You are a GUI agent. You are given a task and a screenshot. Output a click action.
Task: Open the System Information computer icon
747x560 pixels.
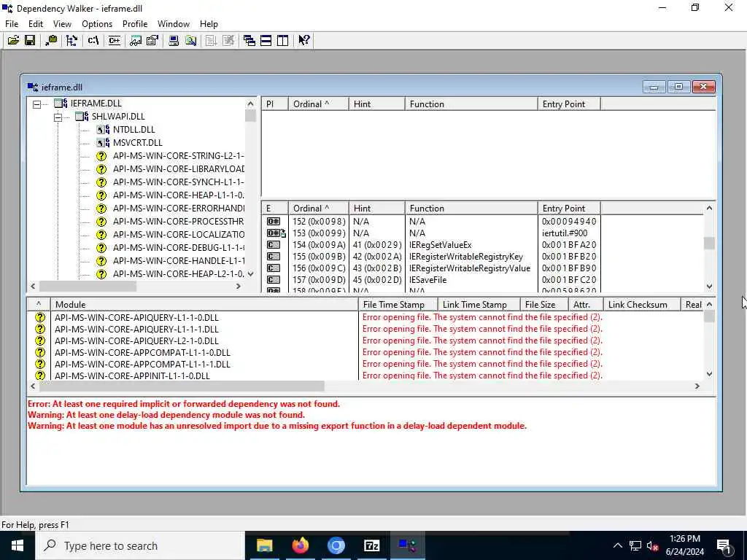pos(174,41)
